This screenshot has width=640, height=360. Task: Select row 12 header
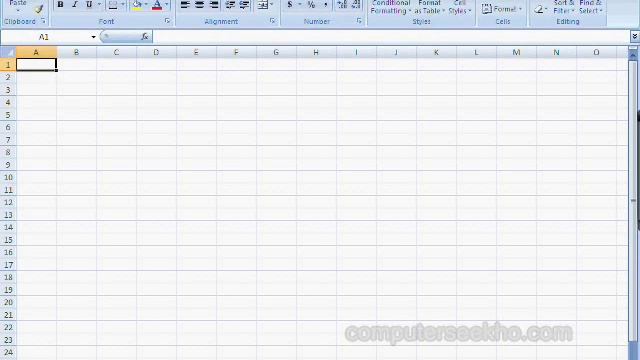[8, 202]
